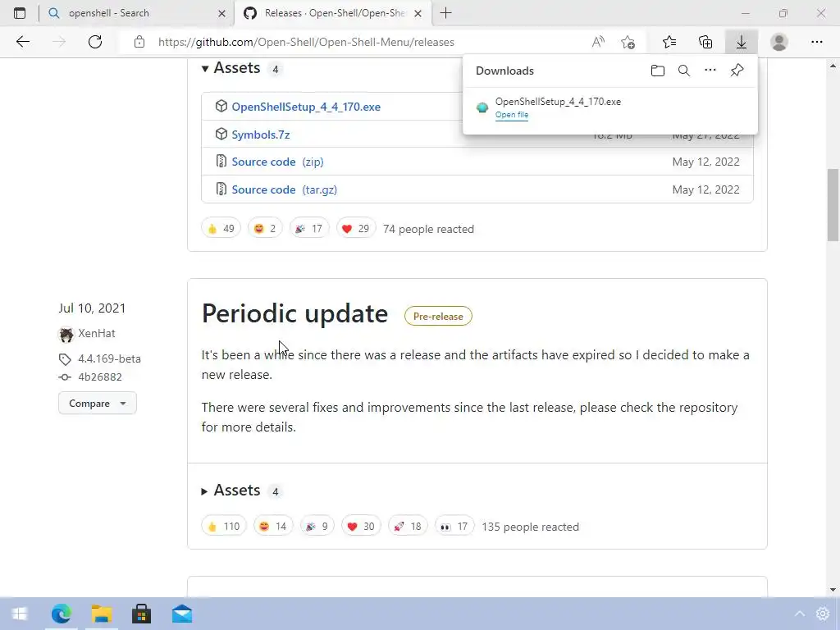Close the Releases Open-Shell tab
The width and height of the screenshot is (840, 630).
click(x=418, y=13)
